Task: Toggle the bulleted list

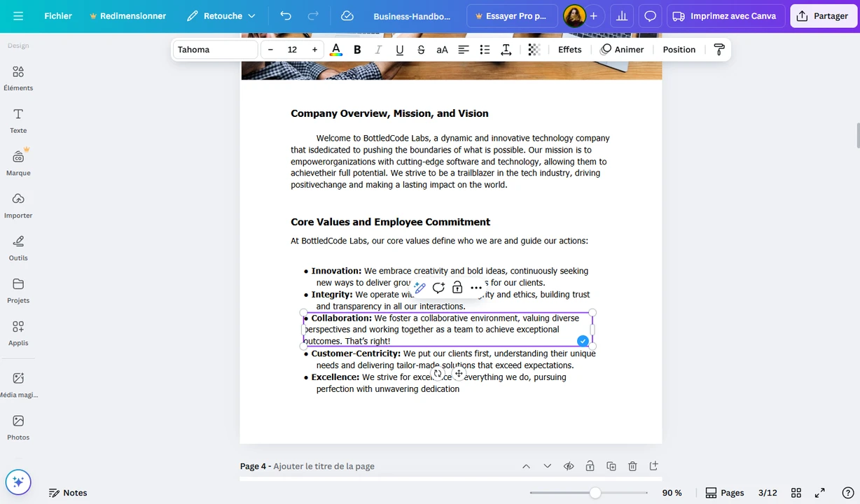Action: pos(485,50)
